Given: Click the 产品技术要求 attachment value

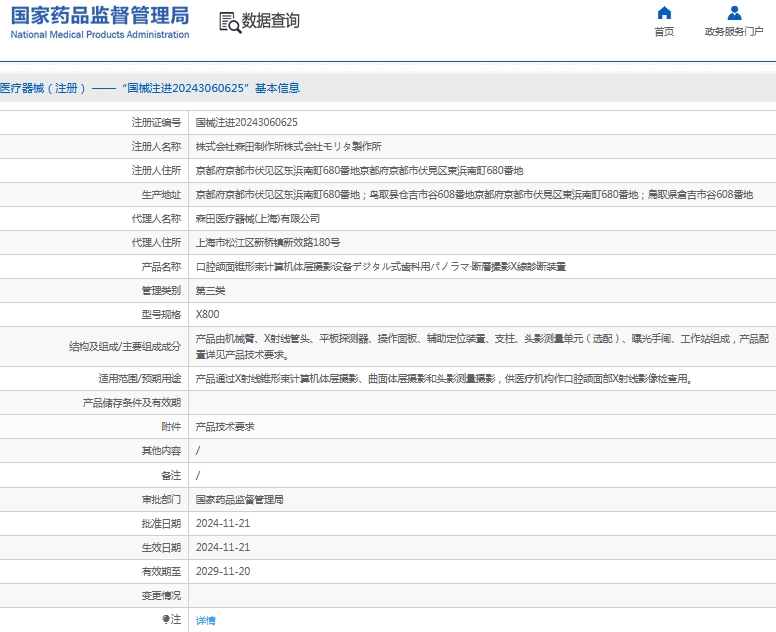Looking at the screenshot, I should tap(225, 427).
